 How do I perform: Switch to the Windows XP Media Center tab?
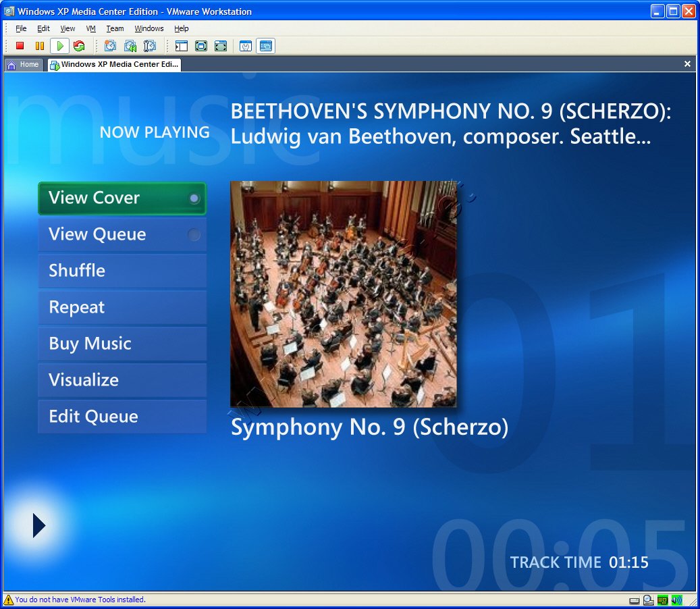coord(114,65)
